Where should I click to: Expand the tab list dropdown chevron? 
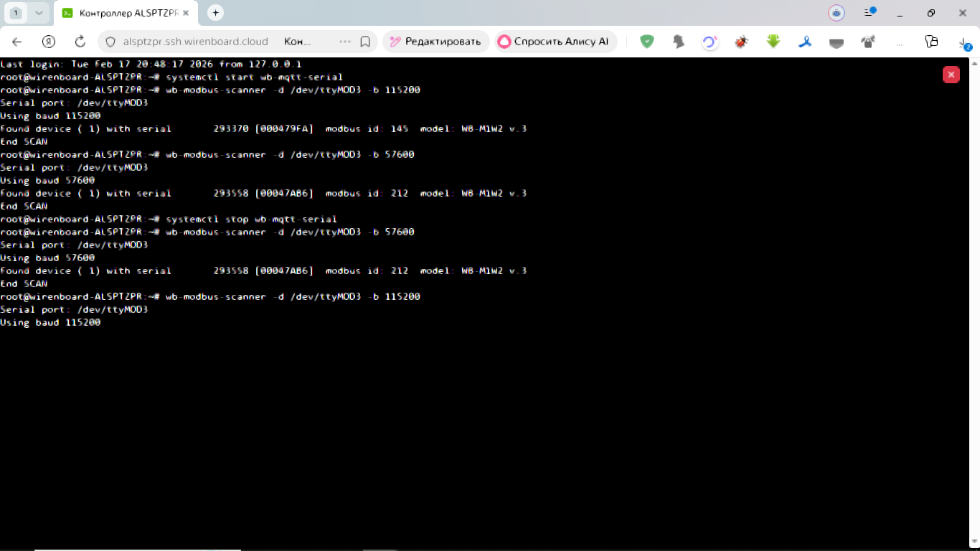pos(39,13)
